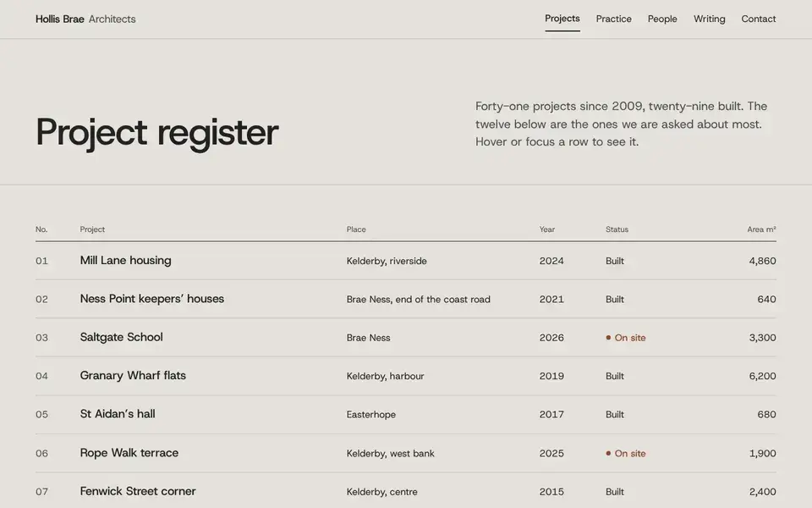Open the Projects nav tab
This screenshot has height=508, width=812.
click(x=562, y=19)
